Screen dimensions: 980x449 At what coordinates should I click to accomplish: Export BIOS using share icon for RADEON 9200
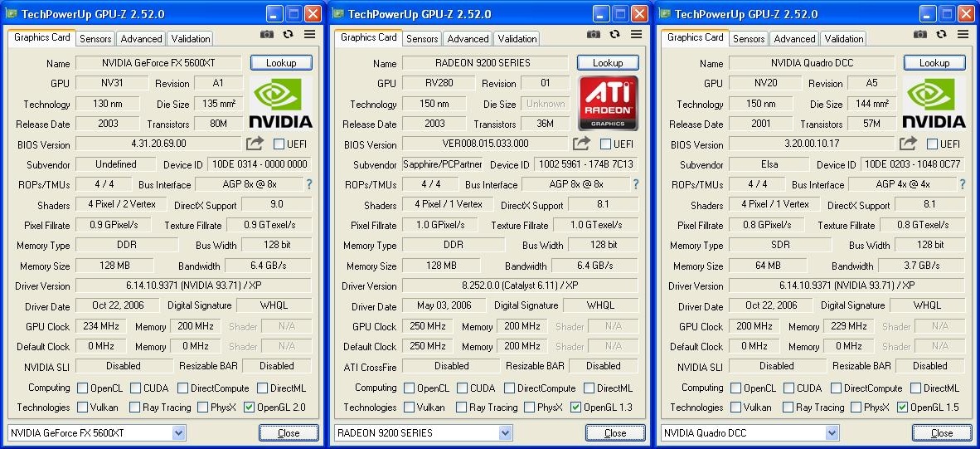[x=581, y=144]
